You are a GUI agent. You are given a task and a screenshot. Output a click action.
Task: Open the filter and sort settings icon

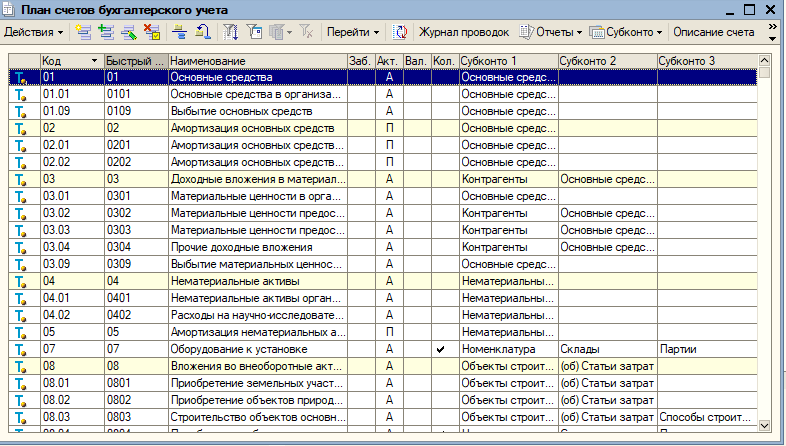pos(231,32)
